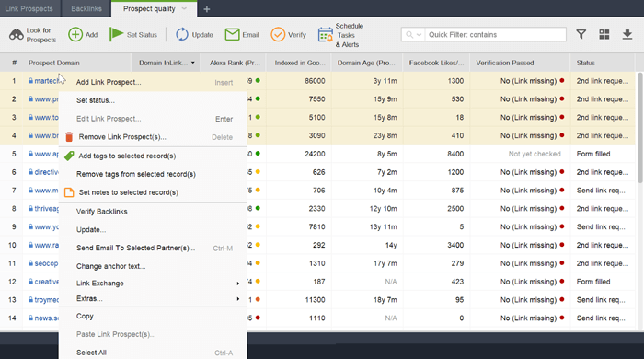Open the search magnifier dropdown in Quick Filter
The width and height of the screenshot is (644, 359).
(x=413, y=34)
